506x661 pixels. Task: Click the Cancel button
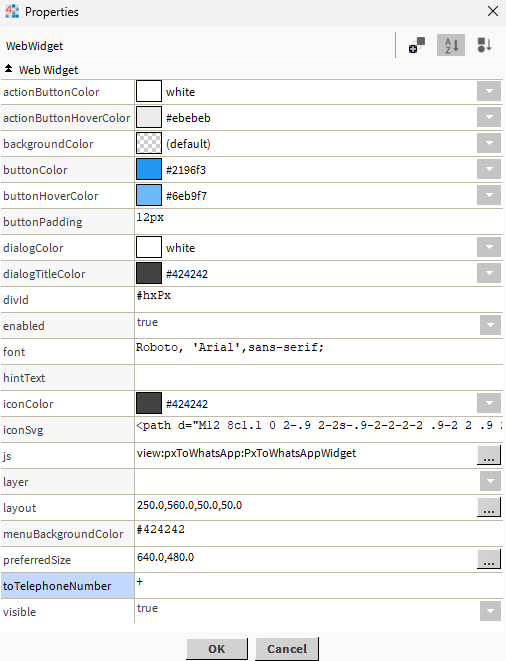pos(287,648)
